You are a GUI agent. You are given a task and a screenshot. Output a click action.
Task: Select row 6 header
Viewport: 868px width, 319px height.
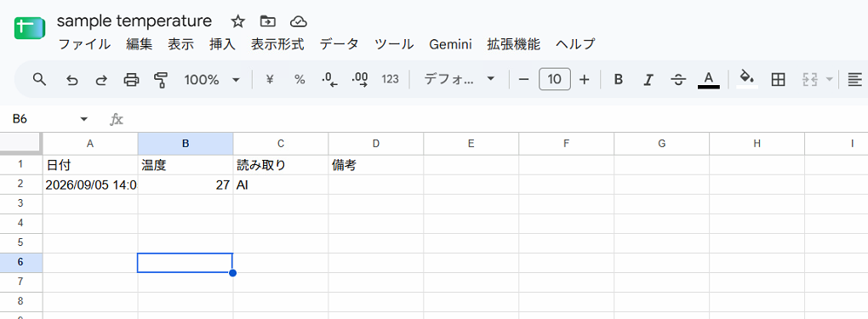[x=21, y=263]
